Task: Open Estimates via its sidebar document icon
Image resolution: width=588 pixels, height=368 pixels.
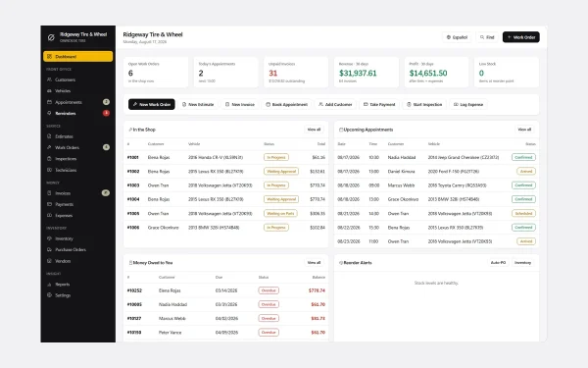Action: click(49, 136)
